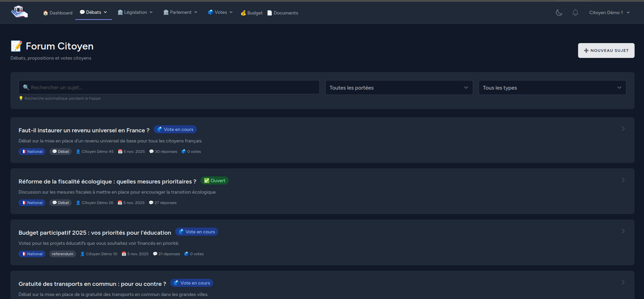The height and width of the screenshot is (299, 644).
Task: Click the Parlement building icon
Action: (166, 12)
